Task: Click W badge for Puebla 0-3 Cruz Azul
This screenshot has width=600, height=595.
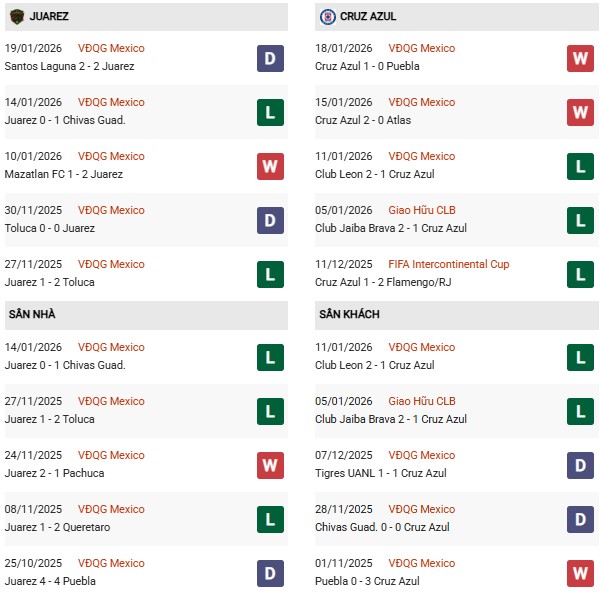Action: 581,573
